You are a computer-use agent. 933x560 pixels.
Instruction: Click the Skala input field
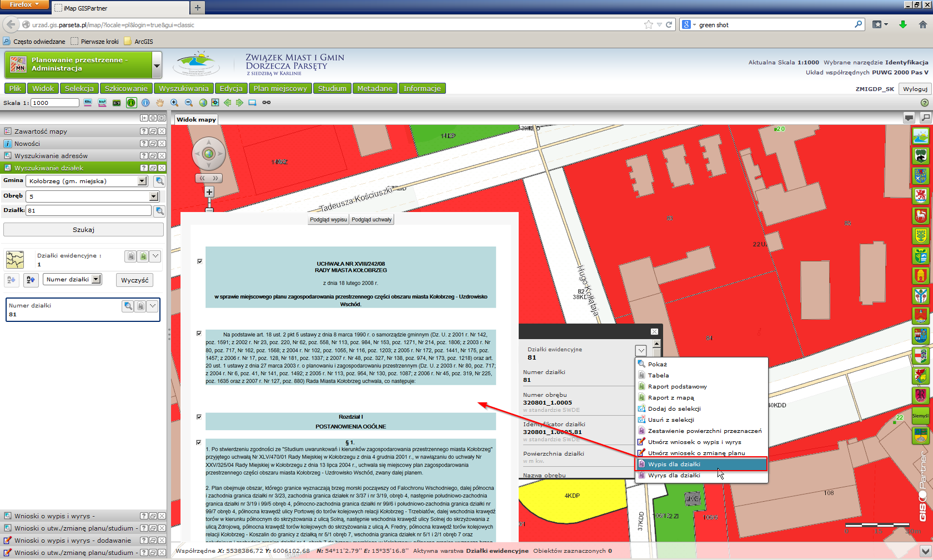[55, 103]
